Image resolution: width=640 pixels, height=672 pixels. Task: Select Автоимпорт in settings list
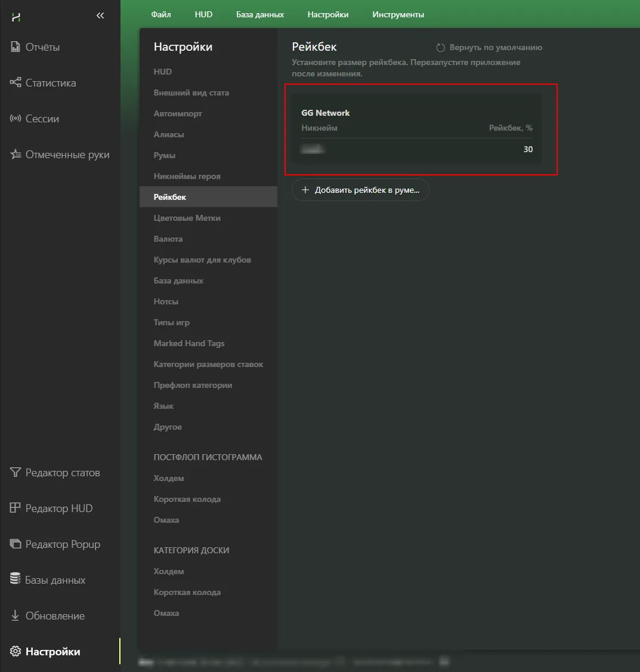pos(178,113)
